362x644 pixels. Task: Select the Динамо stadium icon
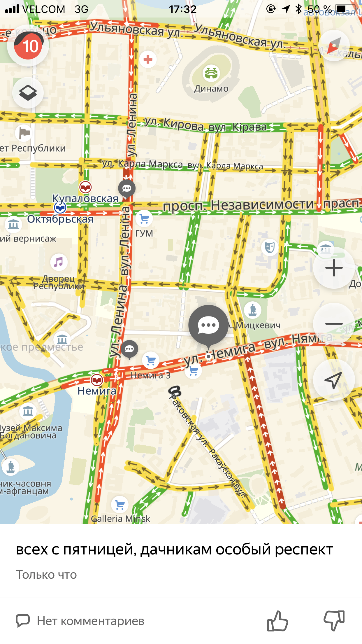tap(211, 73)
